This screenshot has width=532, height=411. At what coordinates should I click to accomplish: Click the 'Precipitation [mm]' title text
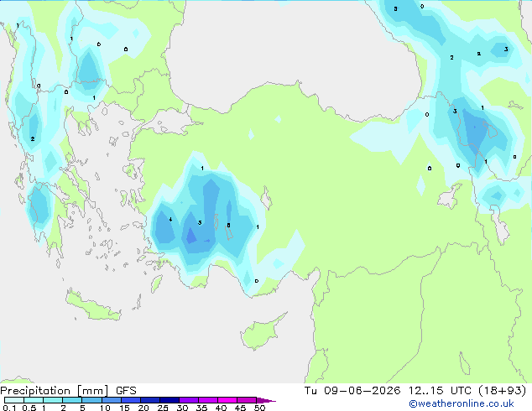55,391
